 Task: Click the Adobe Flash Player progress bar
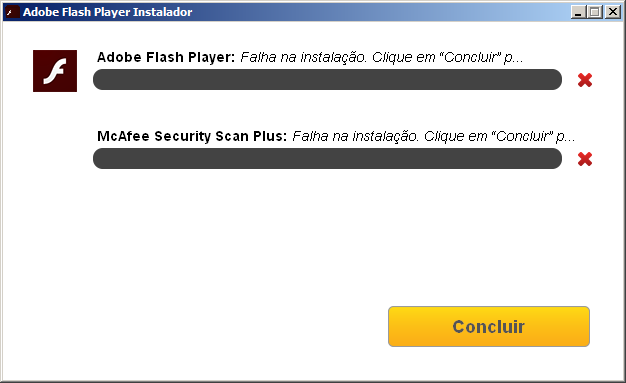click(327, 79)
